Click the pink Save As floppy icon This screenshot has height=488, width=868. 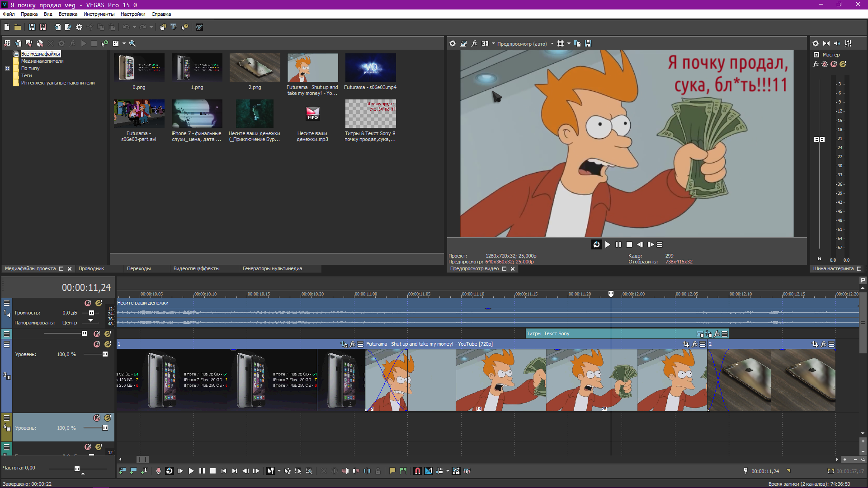pyautogui.click(x=43, y=27)
